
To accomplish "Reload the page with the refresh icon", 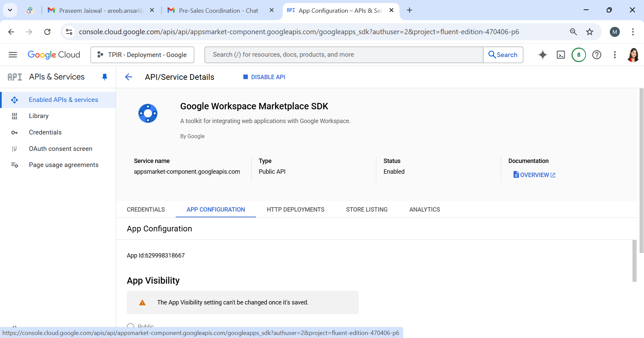I will [x=47, y=32].
